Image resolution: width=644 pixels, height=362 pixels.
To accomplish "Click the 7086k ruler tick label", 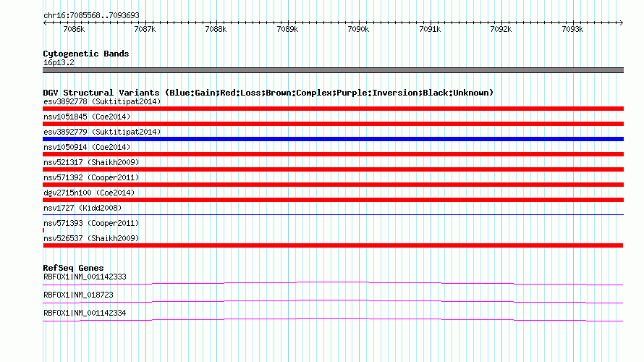I will (74, 29).
